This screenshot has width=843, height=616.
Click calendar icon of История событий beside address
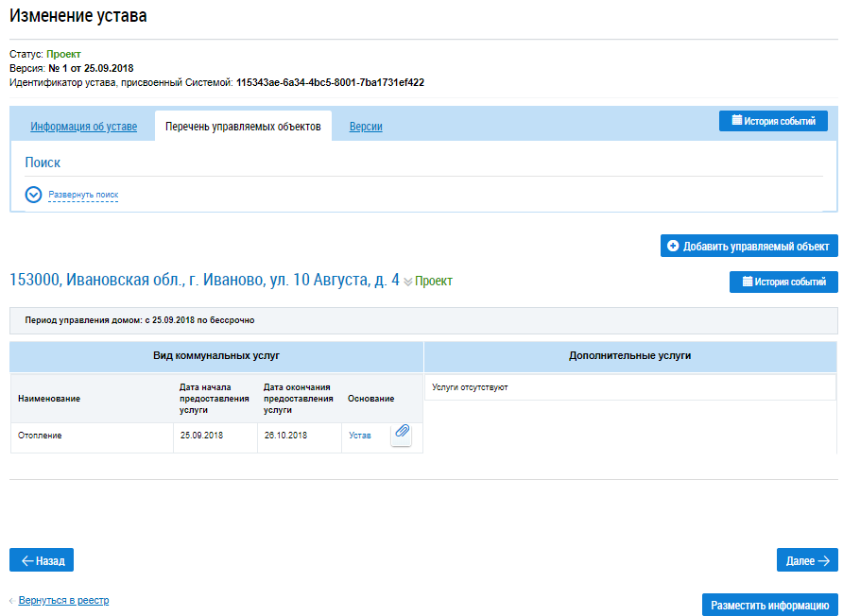[x=746, y=282]
